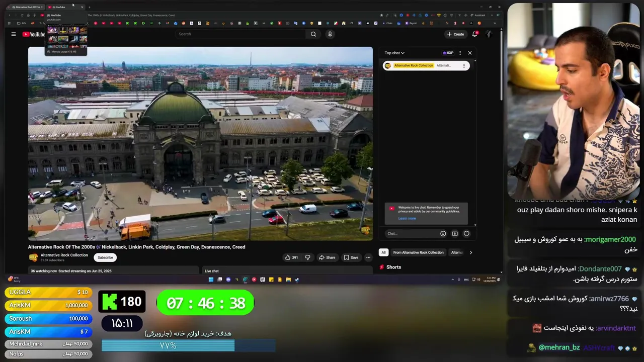644x362 pixels.
Task: Open Alternative Rock Collection channel avatar
Action: (x=33, y=257)
